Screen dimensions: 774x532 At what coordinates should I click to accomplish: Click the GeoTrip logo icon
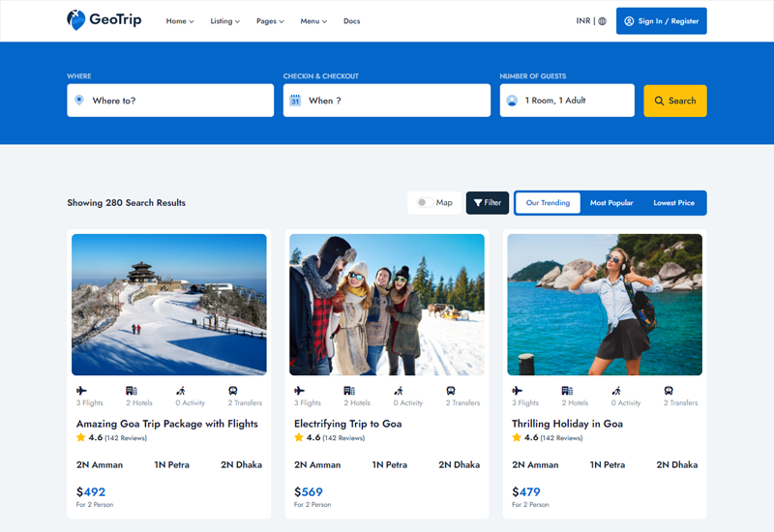76,20
